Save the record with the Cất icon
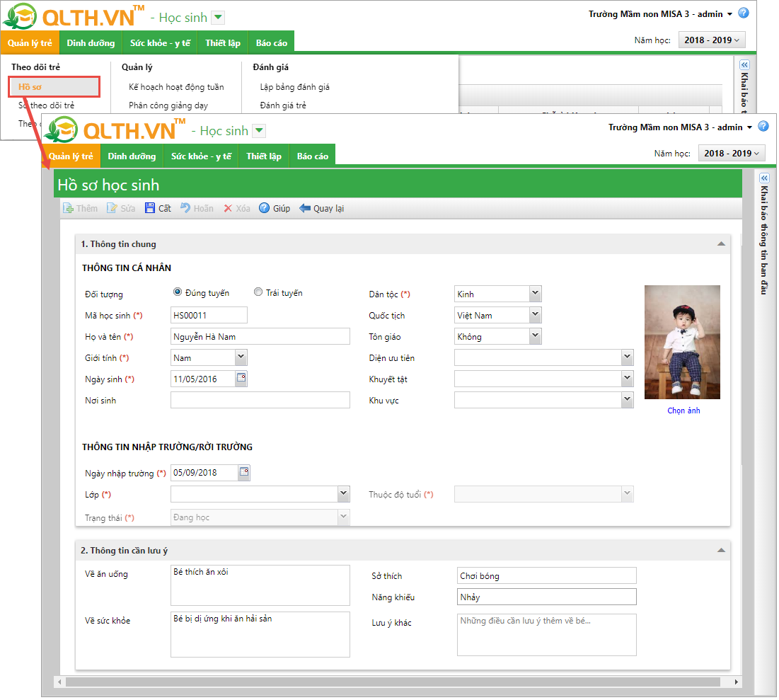 (150, 209)
